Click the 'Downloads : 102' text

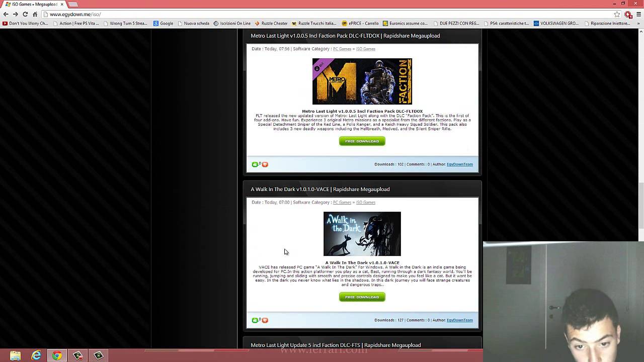(x=389, y=164)
